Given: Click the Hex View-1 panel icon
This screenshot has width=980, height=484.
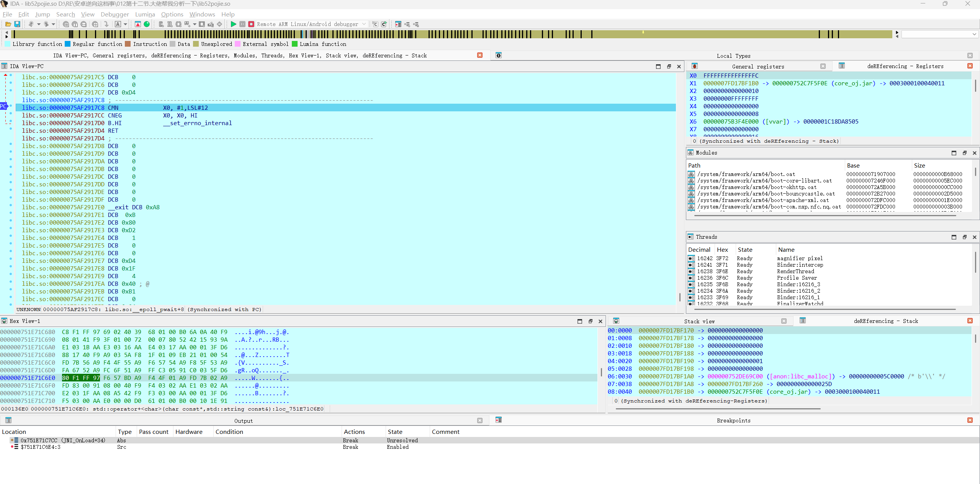Looking at the screenshot, I should click(x=4, y=321).
